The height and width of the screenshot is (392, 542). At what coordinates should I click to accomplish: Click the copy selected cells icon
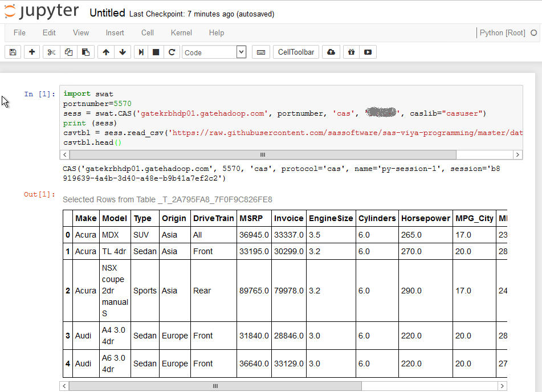click(68, 52)
